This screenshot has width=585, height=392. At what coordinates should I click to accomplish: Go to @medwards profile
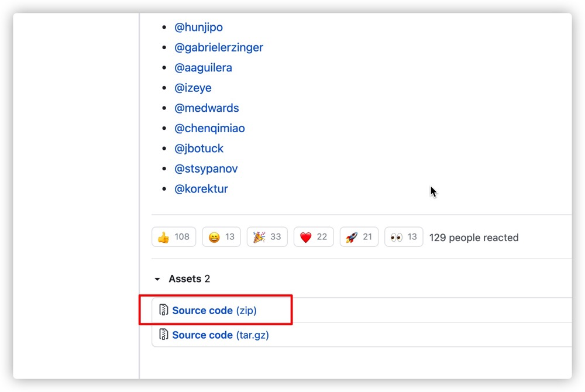point(207,108)
